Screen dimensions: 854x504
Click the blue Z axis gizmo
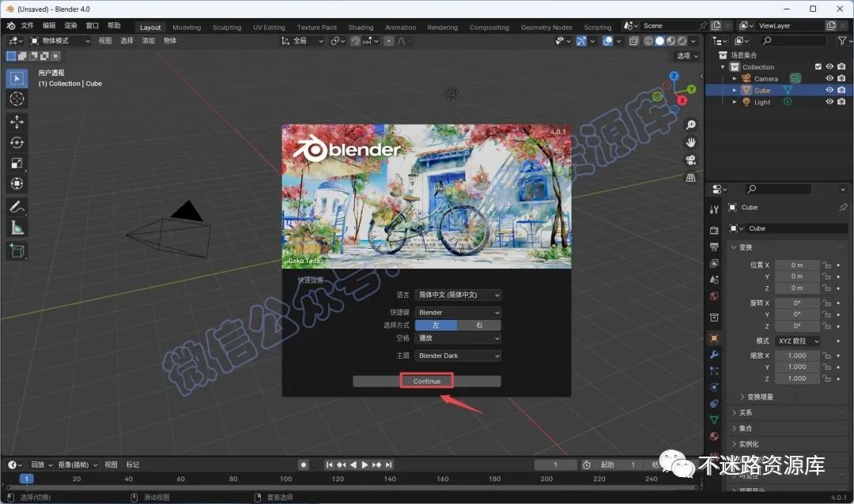point(675,76)
